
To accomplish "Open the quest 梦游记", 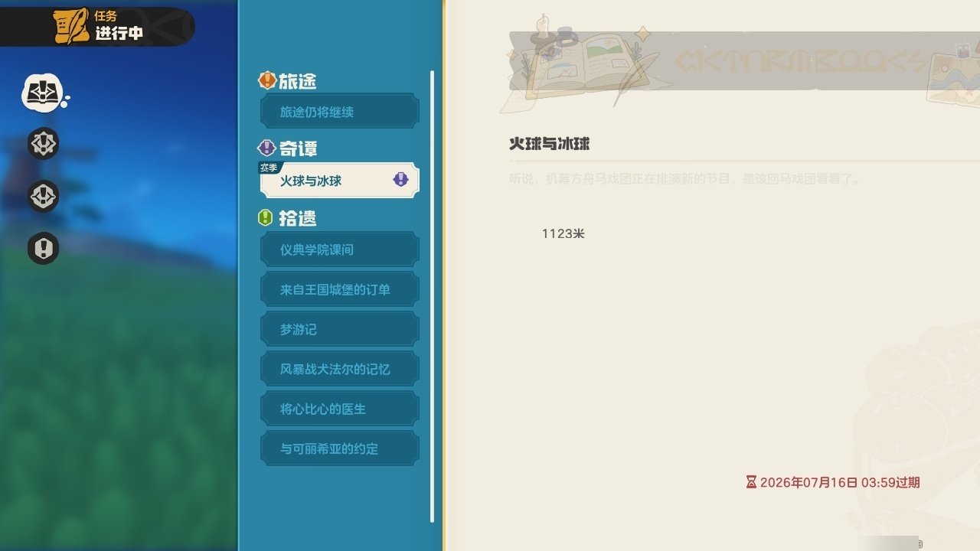I will (x=340, y=329).
